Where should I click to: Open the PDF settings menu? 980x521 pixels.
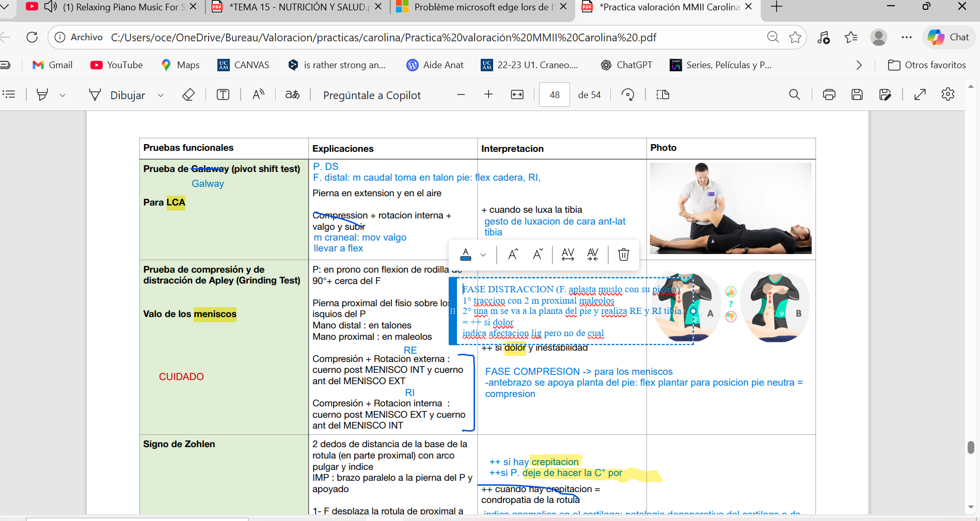click(948, 94)
